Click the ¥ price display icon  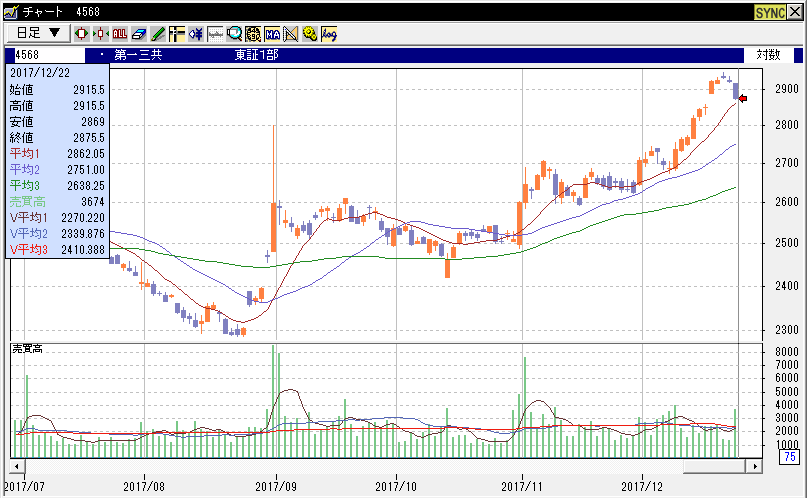click(196, 33)
